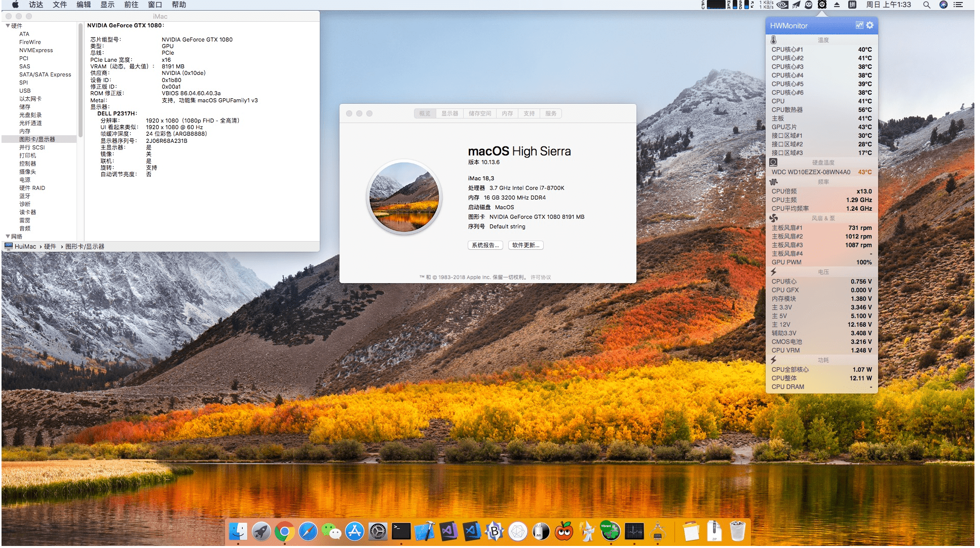Launch Safari from the Dock
Viewport: 980px width, 548px height.
[308, 531]
